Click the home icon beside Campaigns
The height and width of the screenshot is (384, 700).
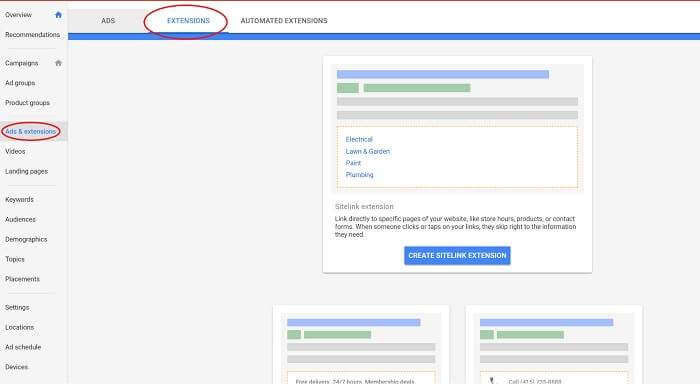point(58,63)
